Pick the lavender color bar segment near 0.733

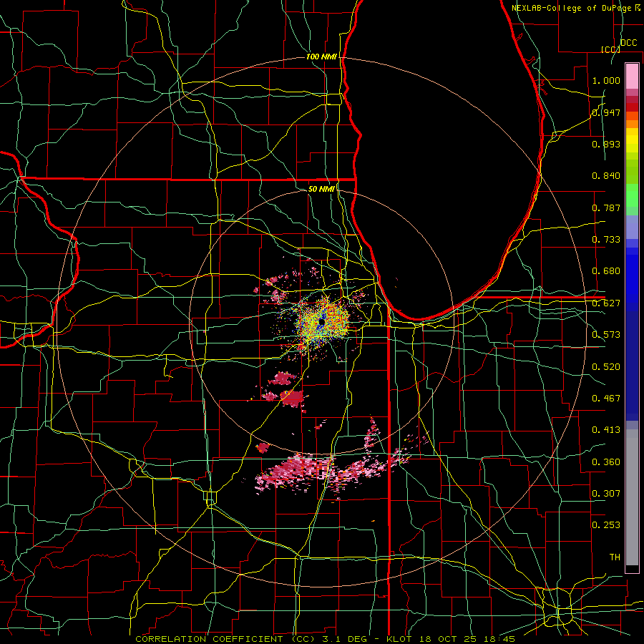632,227
